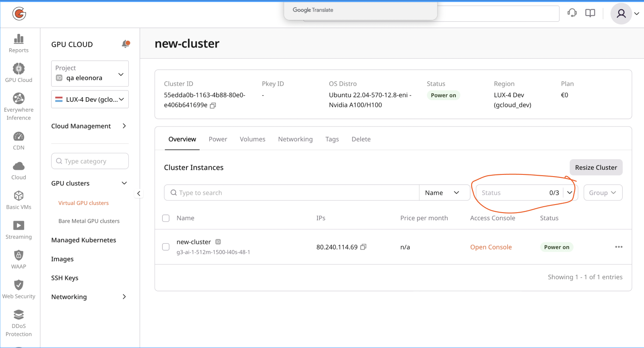Select the GPU Cloud sidebar icon
Viewport: 644px width, 348px height.
pyautogui.click(x=18, y=71)
